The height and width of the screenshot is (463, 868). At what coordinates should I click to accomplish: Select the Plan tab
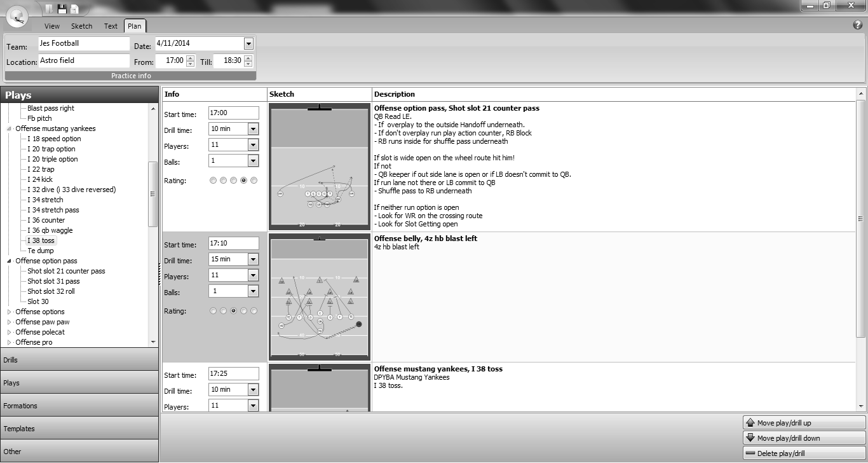[135, 26]
